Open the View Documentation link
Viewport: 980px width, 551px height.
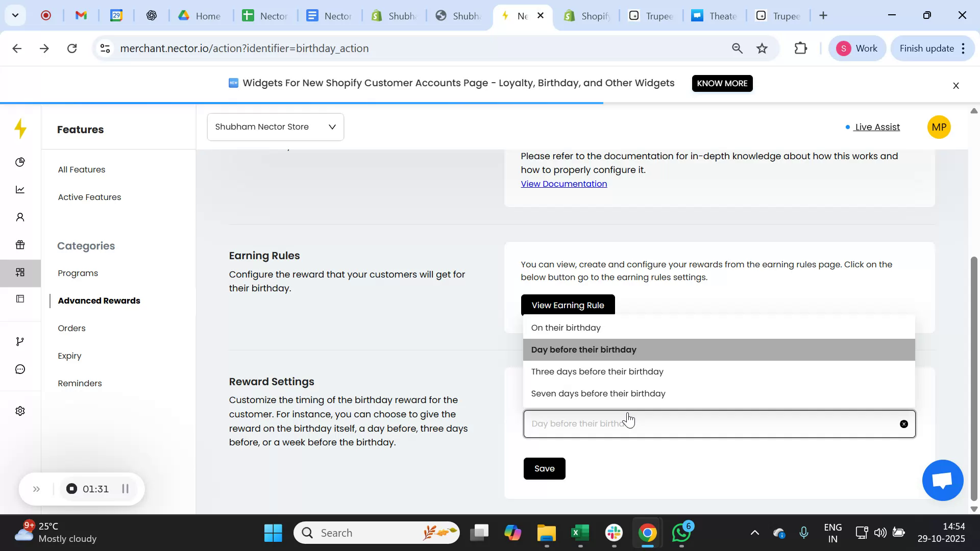click(563, 184)
